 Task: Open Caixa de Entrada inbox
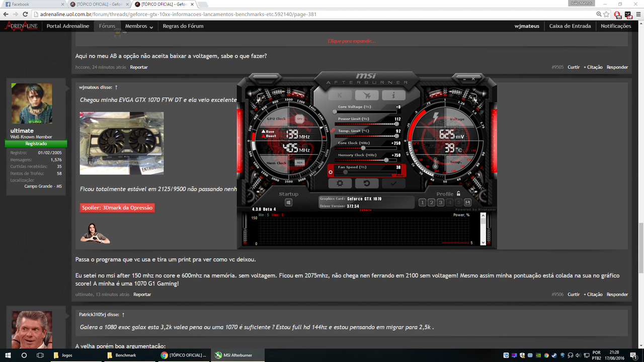coord(570,26)
